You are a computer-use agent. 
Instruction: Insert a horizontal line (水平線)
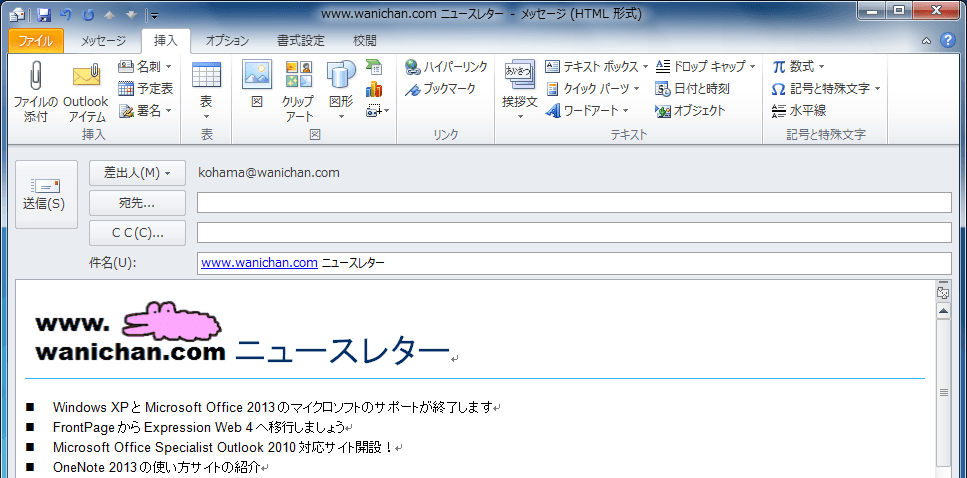coord(799,110)
